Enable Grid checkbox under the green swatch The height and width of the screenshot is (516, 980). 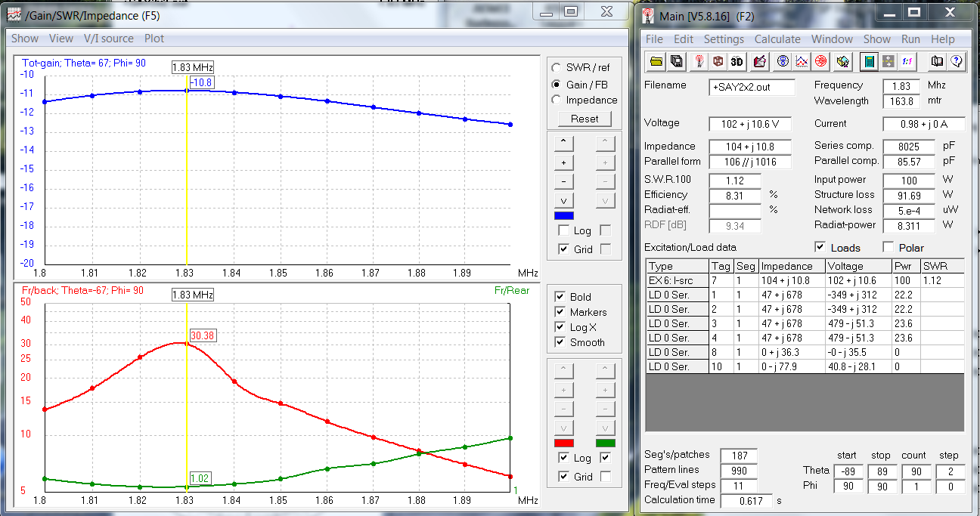click(606, 476)
